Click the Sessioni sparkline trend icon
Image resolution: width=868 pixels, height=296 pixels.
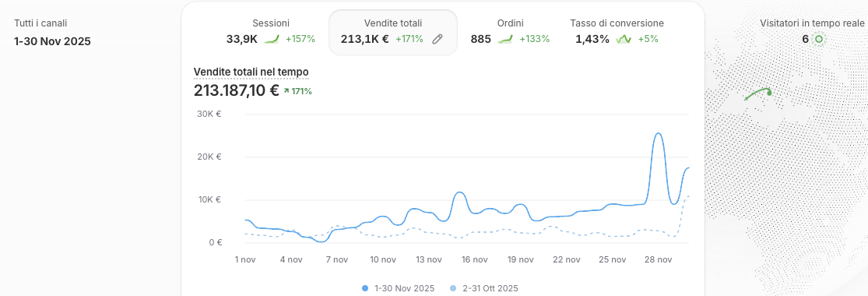point(271,39)
